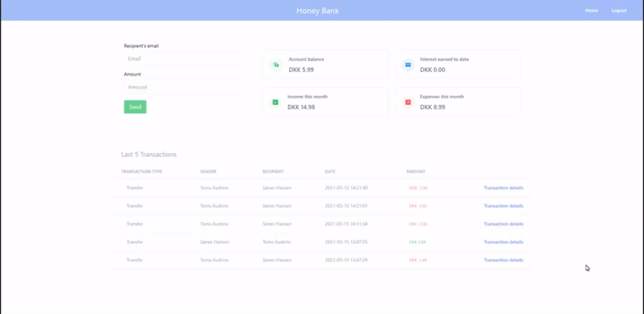Click sender 'Søren Hansen' in the 13:47:35 row

(x=215, y=242)
